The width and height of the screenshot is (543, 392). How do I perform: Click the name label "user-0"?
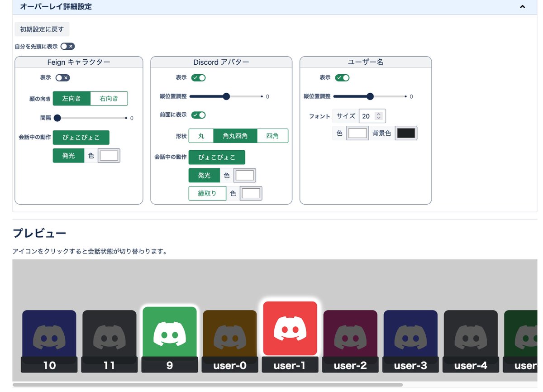click(229, 365)
